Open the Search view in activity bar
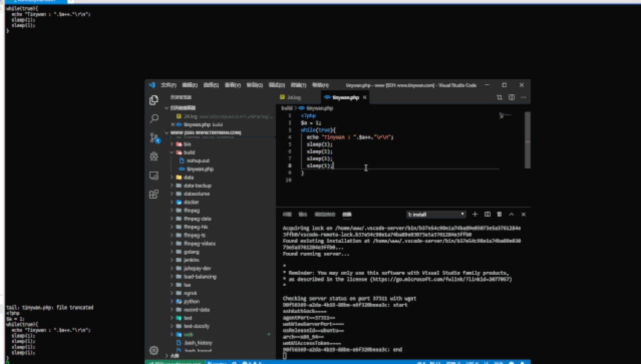Viewport: 641px width, 364px height. 154,119
